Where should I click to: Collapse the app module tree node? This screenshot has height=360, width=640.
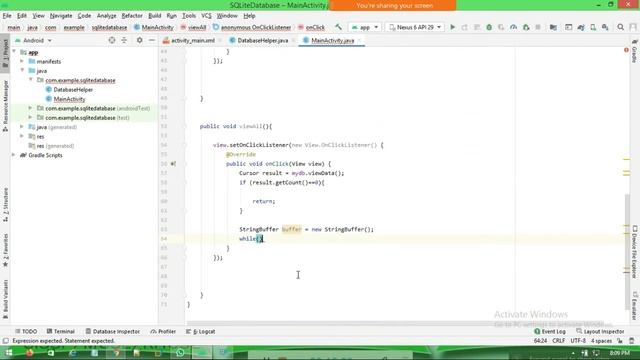(x=14, y=52)
